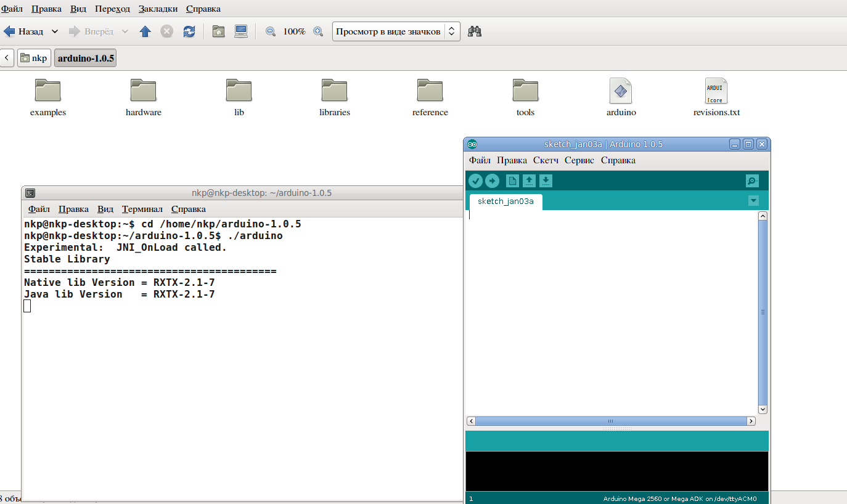The width and height of the screenshot is (847, 504).
Task: Select the sketch_jan03a tab
Action: (506, 201)
